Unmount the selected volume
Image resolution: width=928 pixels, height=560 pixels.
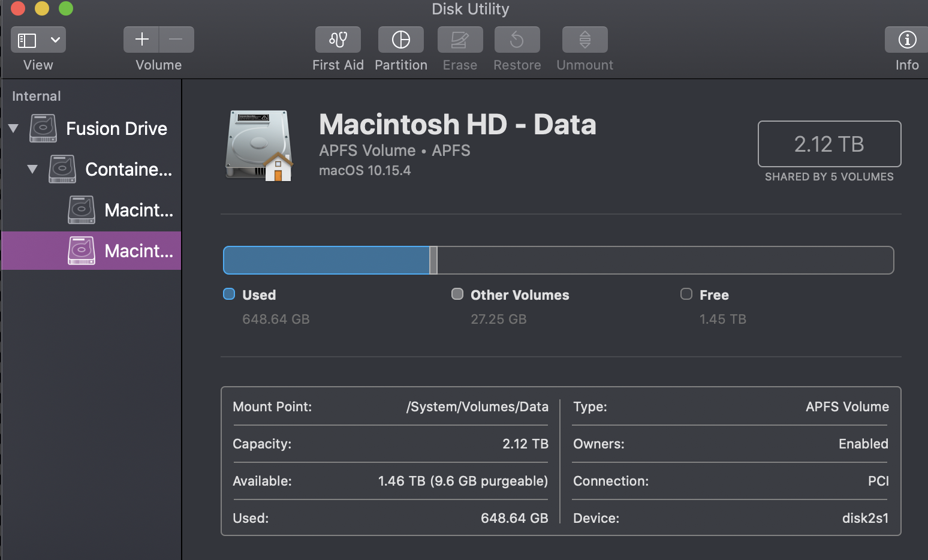click(x=584, y=40)
